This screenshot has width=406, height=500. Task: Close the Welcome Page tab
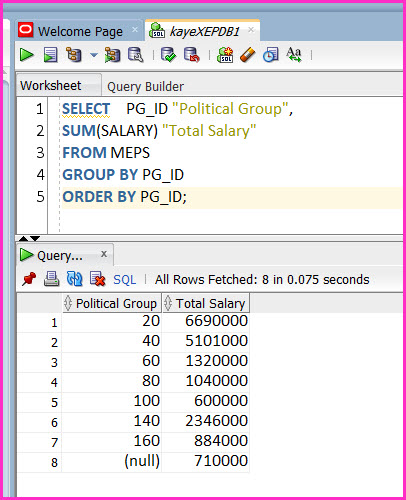pos(135,30)
